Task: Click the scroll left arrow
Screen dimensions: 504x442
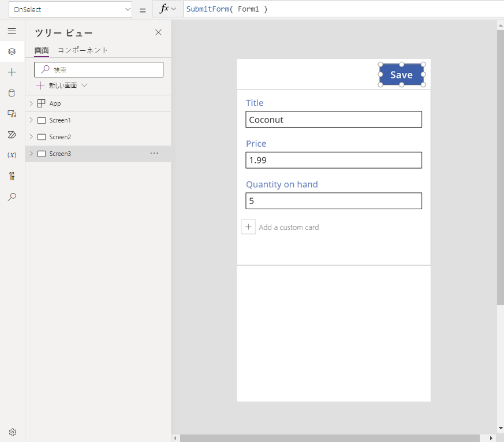Action: [x=175, y=438]
